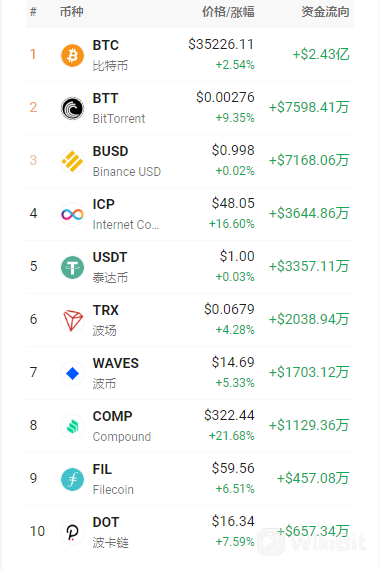The height and width of the screenshot is (570, 379).
Task: Click the ICP infinity logo icon
Action: click(x=72, y=214)
